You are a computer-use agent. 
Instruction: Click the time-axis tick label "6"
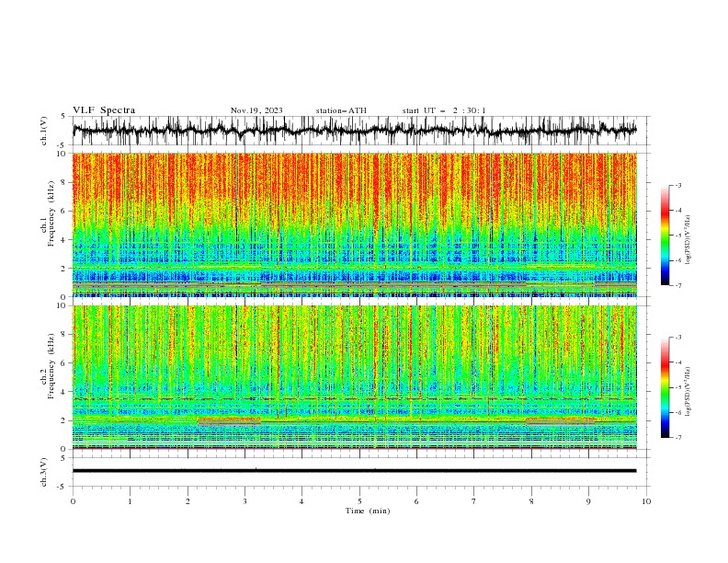pyautogui.click(x=416, y=501)
